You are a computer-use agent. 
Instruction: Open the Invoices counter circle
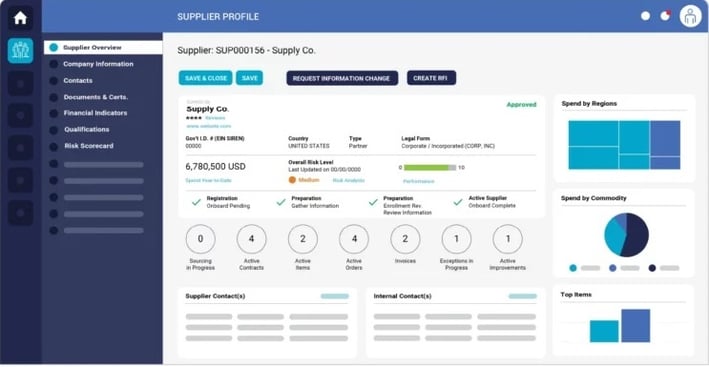(x=405, y=239)
